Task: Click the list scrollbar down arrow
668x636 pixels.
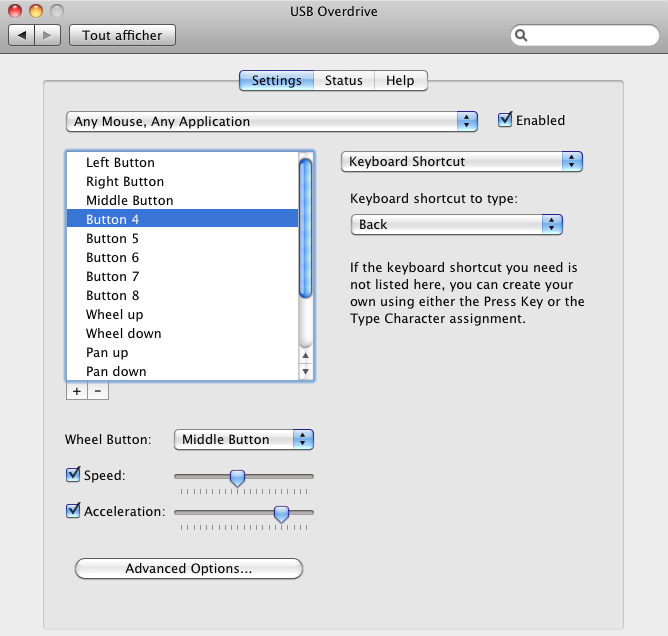Action: 305,371
